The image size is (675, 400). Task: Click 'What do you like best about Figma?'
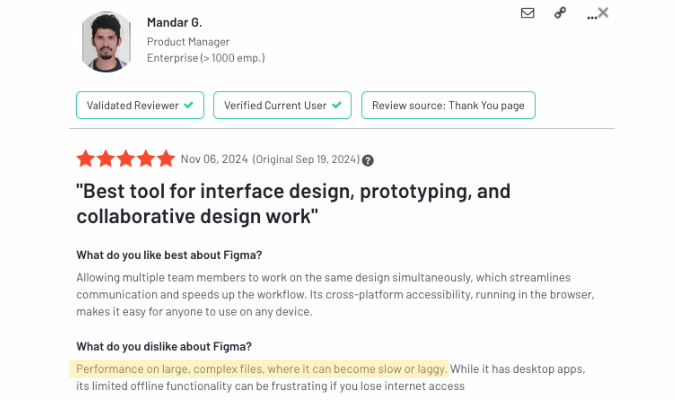pyautogui.click(x=169, y=255)
